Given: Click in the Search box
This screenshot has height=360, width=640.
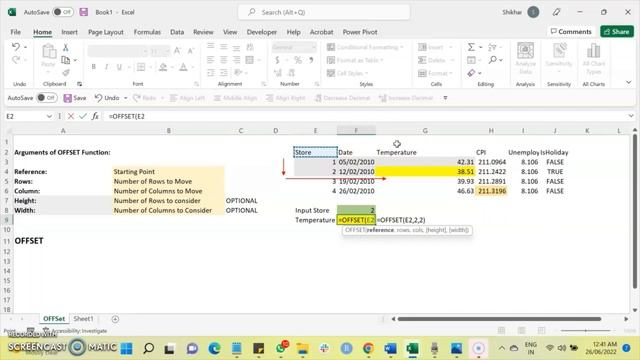Looking at the screenshot, I should (324, 12).
